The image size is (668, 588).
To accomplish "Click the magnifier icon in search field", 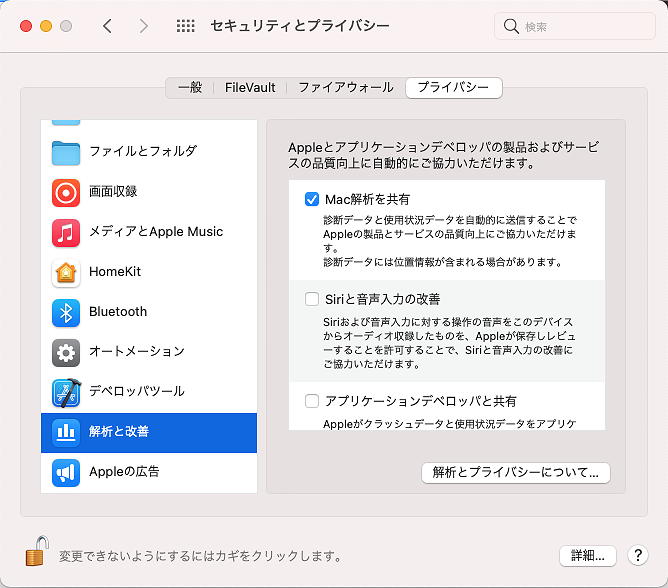I will click(511, 26).
